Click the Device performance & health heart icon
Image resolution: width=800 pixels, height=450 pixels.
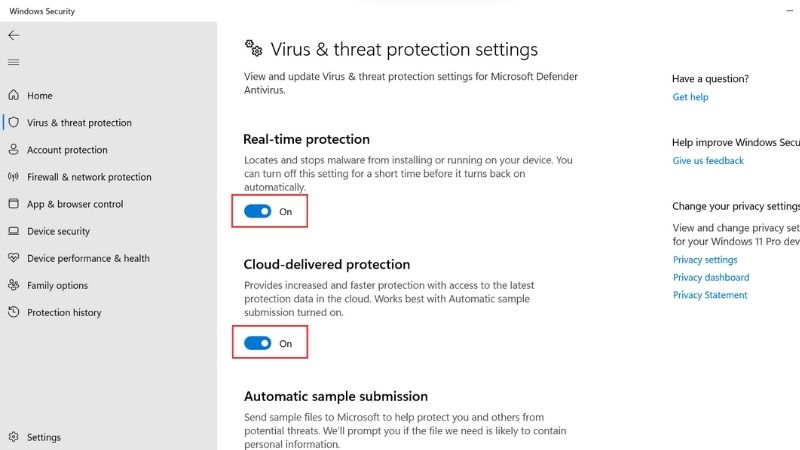coord(14,258)
